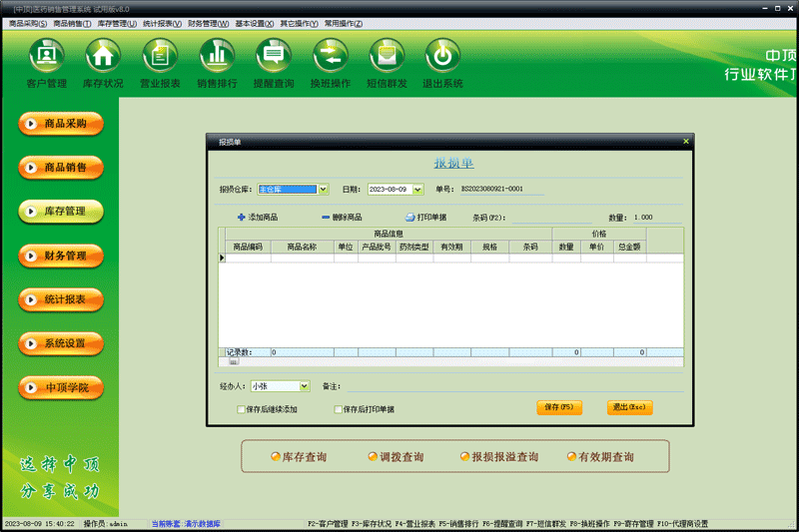Expand the 经办人 dropdown
This screenshot has height=532, width=799.
pos(305,386)
